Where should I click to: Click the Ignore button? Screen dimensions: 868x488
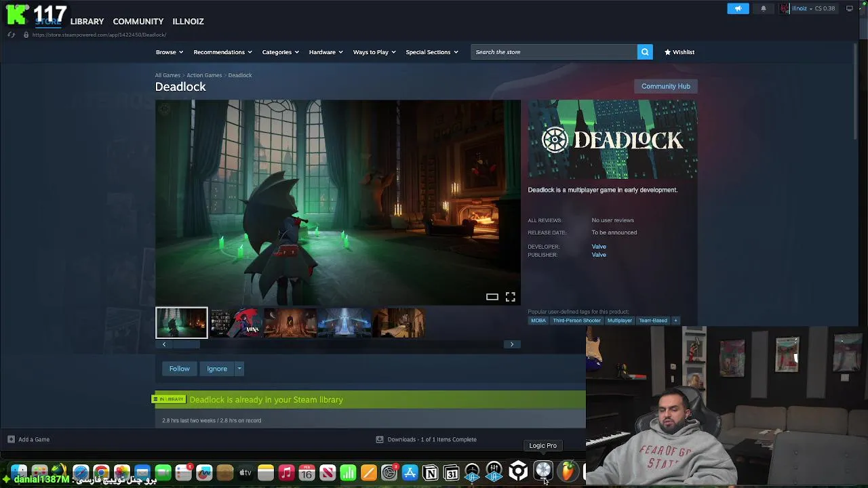pyautogui.click(x=217, y=369)
